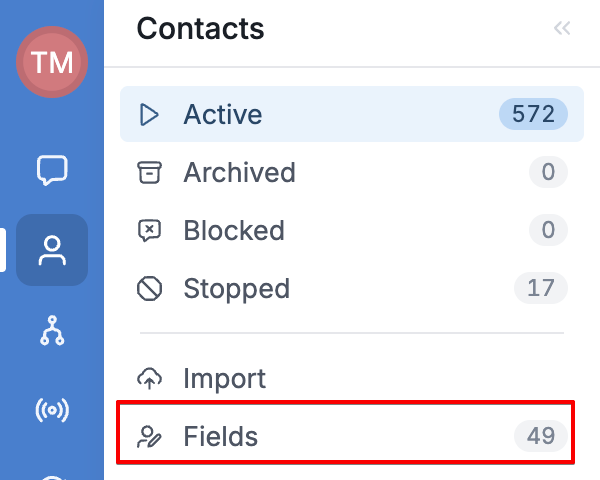Click the Active play triangle icon
Image resolution: width=600 pixels, height=480 pixels.
[149, 114]
